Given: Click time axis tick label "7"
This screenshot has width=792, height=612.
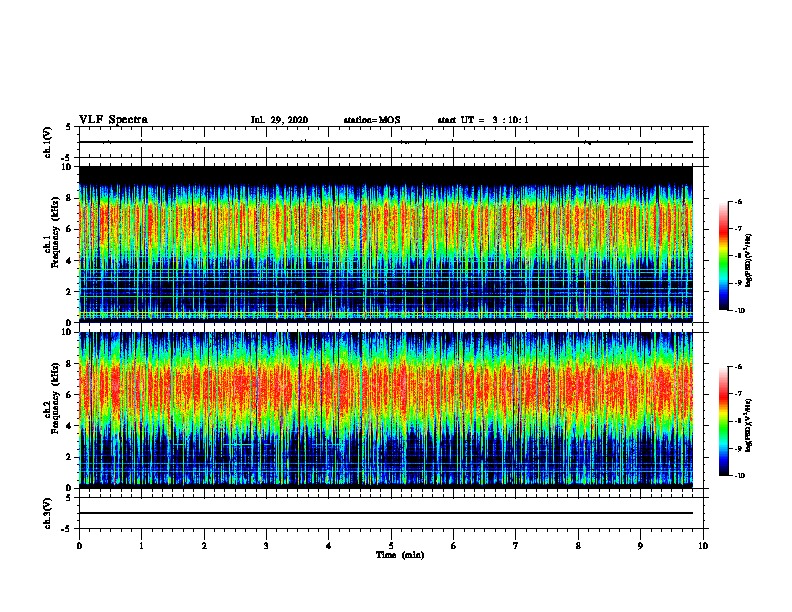Looking at the screenshot, I should (516, 546).
